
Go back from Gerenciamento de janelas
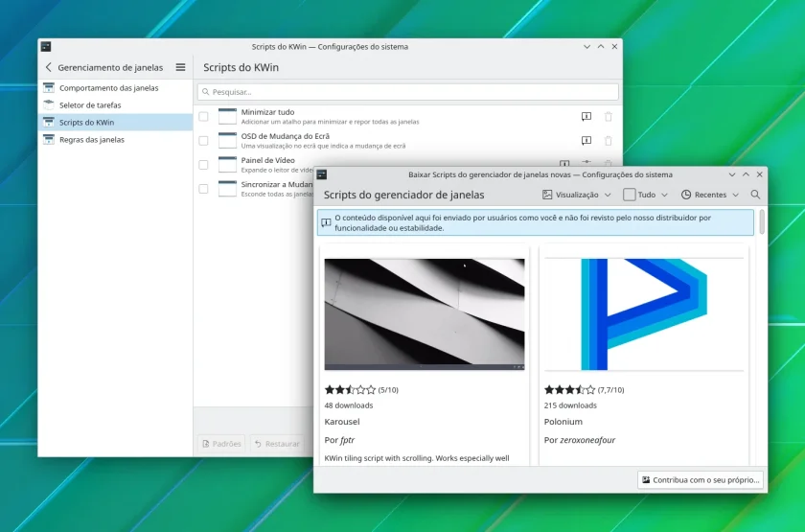[x=48, y=67]
